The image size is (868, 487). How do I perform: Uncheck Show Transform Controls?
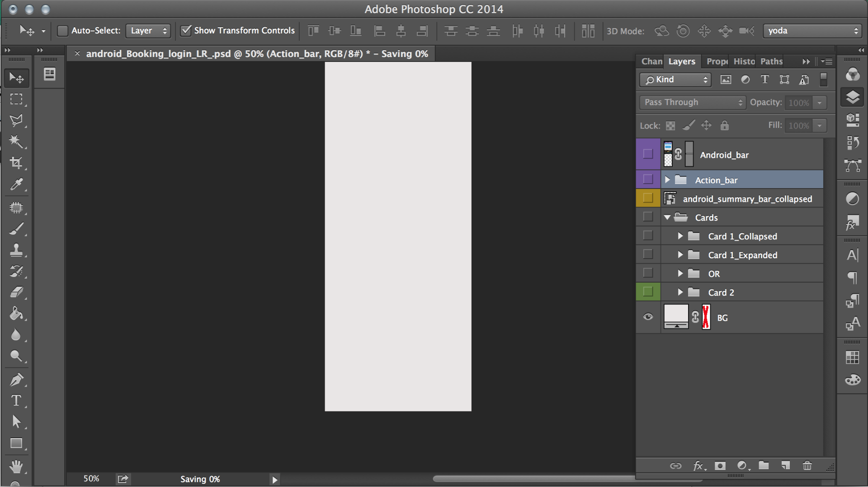185,31
